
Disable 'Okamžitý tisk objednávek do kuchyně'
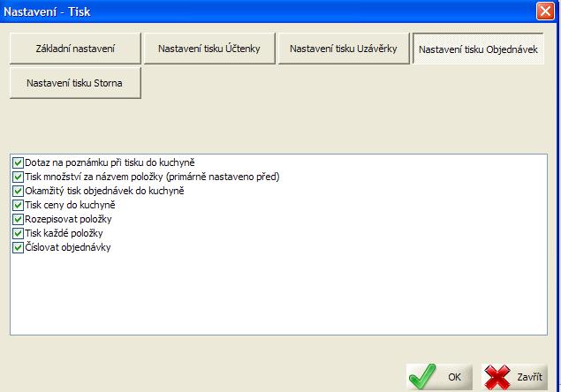coord(18,191)
